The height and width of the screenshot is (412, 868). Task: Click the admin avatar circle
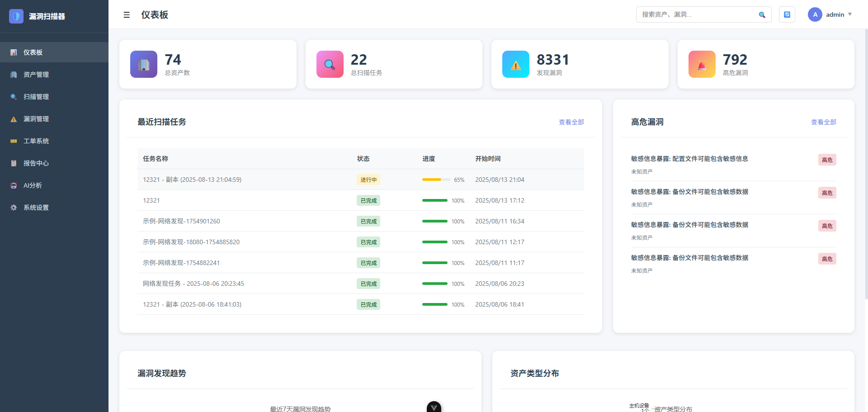click(x=815, y=14)
